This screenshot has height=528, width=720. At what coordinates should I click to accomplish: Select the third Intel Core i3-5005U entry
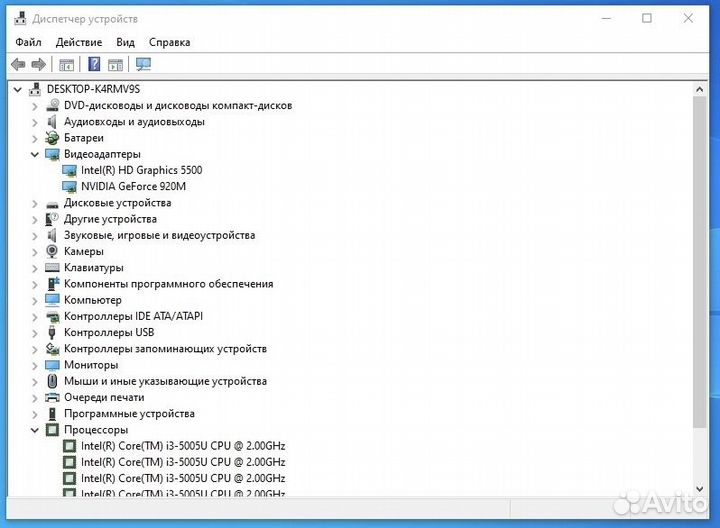[183, 478]
